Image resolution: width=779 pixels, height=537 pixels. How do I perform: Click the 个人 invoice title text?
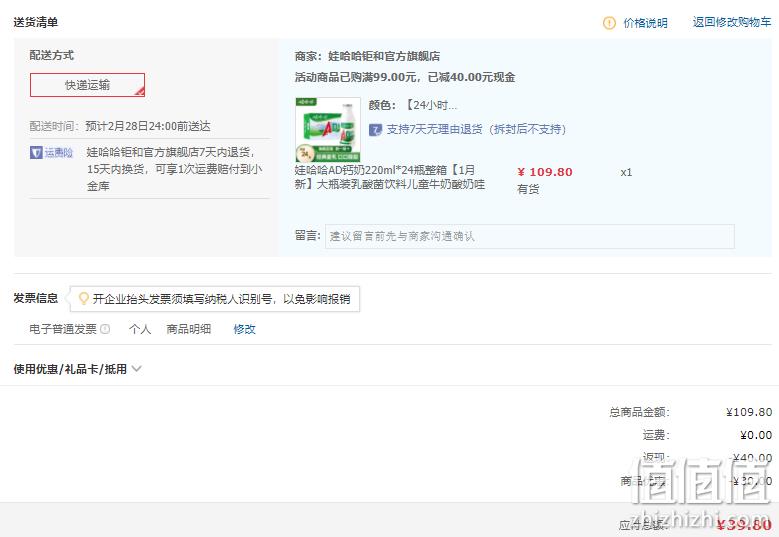coord(140,329)
